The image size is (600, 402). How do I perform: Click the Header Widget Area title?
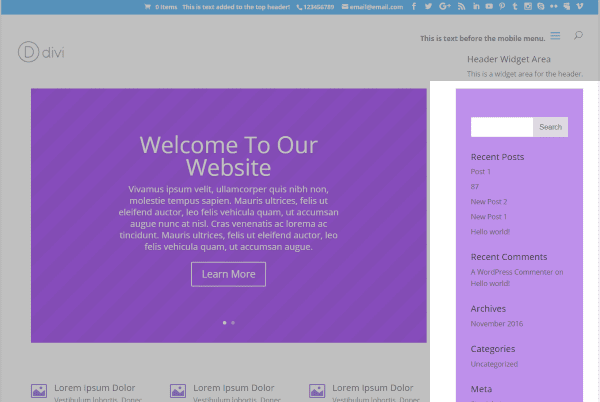pyautogui.click(x=509, y=59)
